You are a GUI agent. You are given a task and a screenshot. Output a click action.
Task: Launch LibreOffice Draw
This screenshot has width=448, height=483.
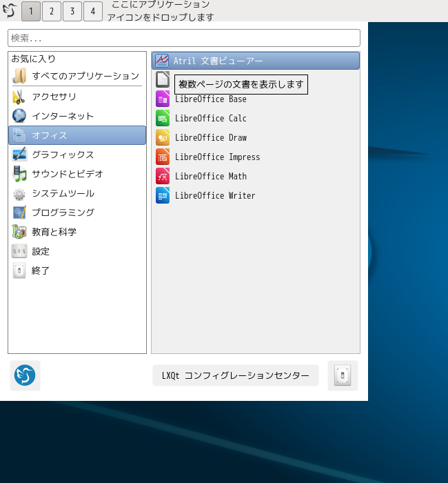(x=256, y=138)
